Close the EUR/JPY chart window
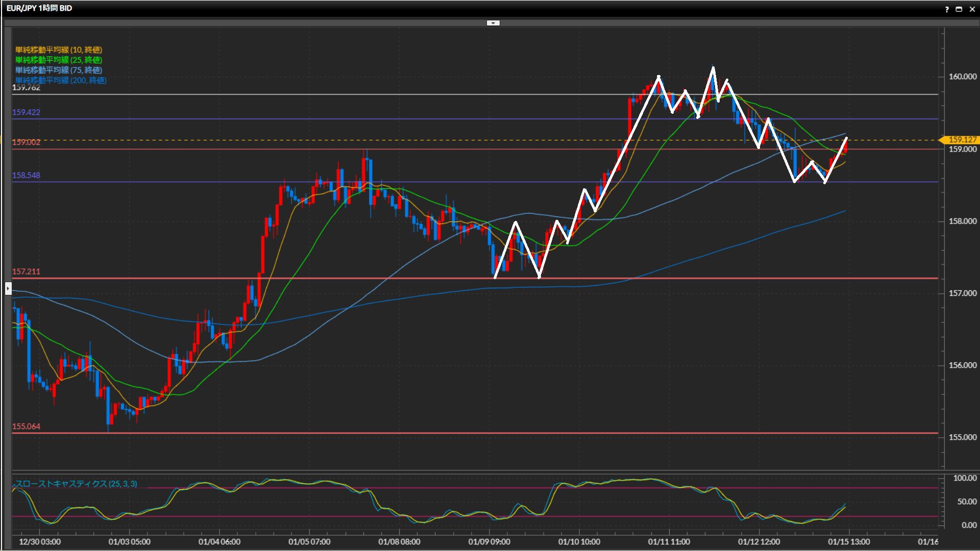The width and height of the screenshot is (980, 551). point(972,9)
